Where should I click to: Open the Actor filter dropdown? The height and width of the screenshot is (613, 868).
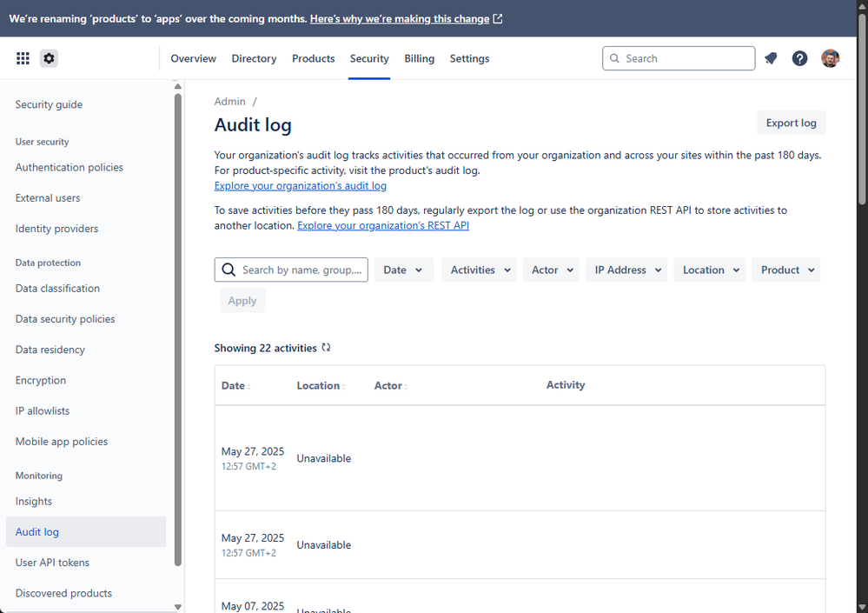551,270
